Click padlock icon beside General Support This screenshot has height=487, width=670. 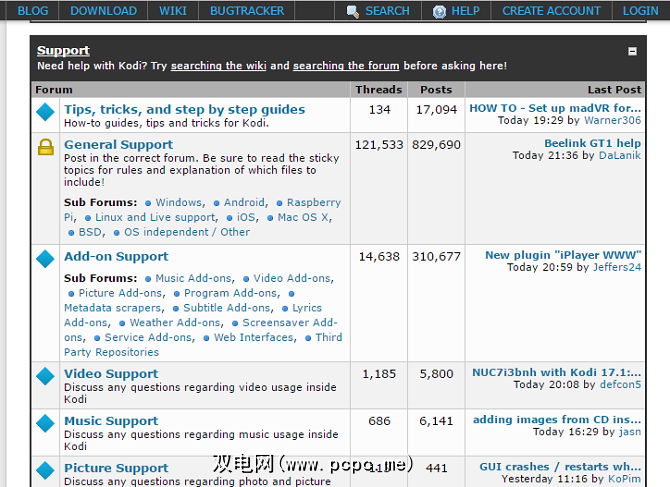coord(45,147)
